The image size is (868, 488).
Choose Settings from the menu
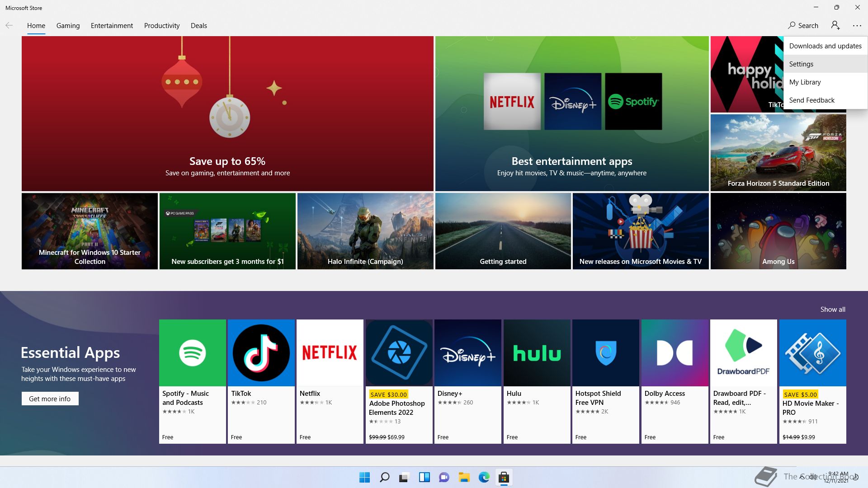pyautogui.click(x=825, y=64)
